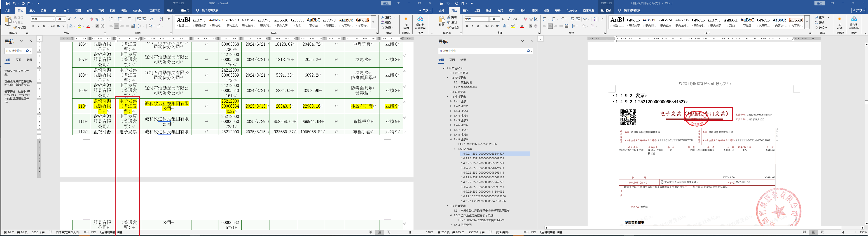Collapse the 1.5 信誉要求 heading in navigation tree
The image size is (868, 236).
coord(447,206)
